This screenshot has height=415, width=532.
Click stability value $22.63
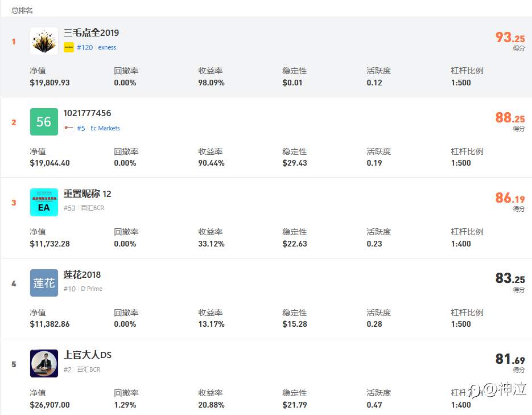[295, 244]
